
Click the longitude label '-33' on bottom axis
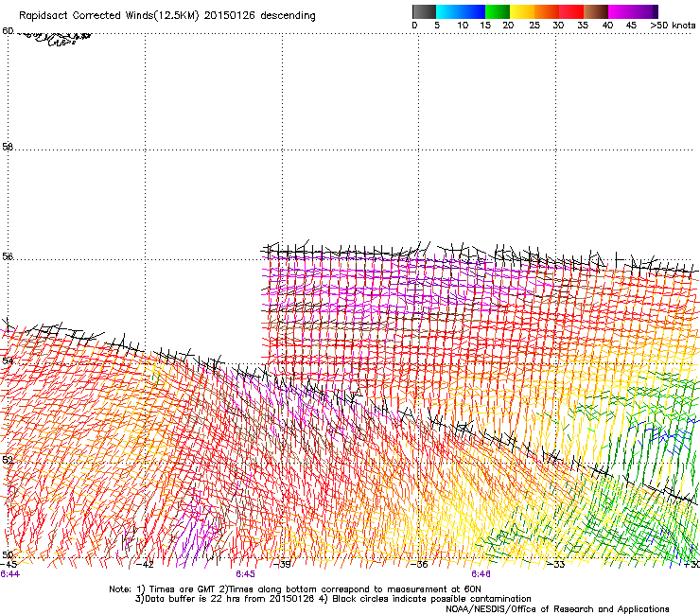pos(556,564)
